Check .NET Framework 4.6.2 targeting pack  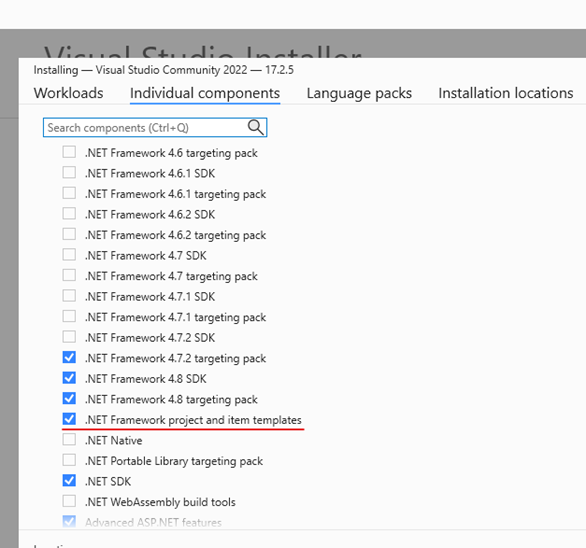pyautogui.click(x=69, y=234)
